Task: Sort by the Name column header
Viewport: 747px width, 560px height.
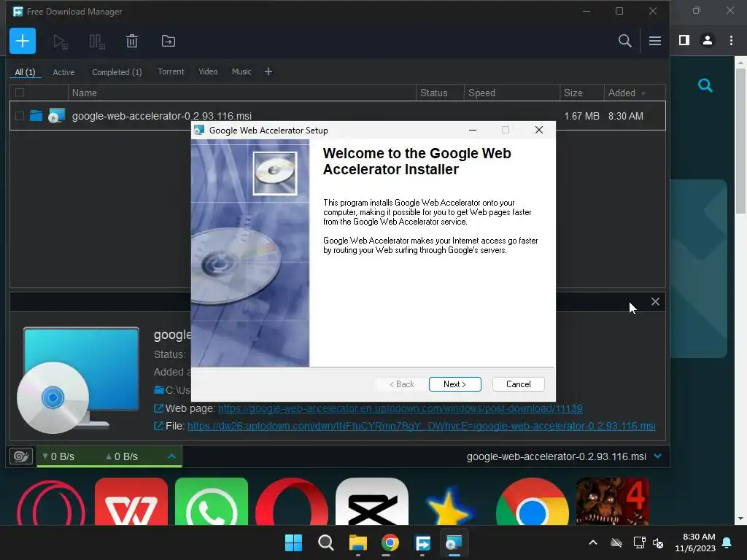Action: (242, 93)
